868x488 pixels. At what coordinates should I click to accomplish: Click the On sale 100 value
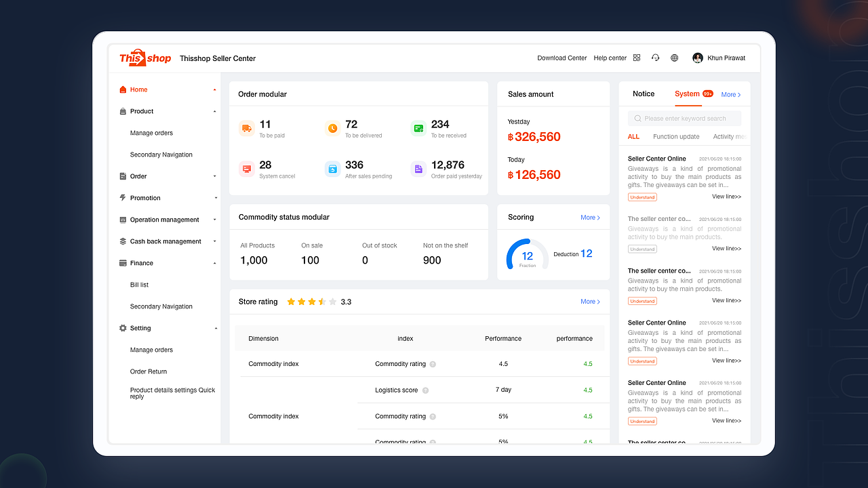pyautogui.click(x=310, y=260)
